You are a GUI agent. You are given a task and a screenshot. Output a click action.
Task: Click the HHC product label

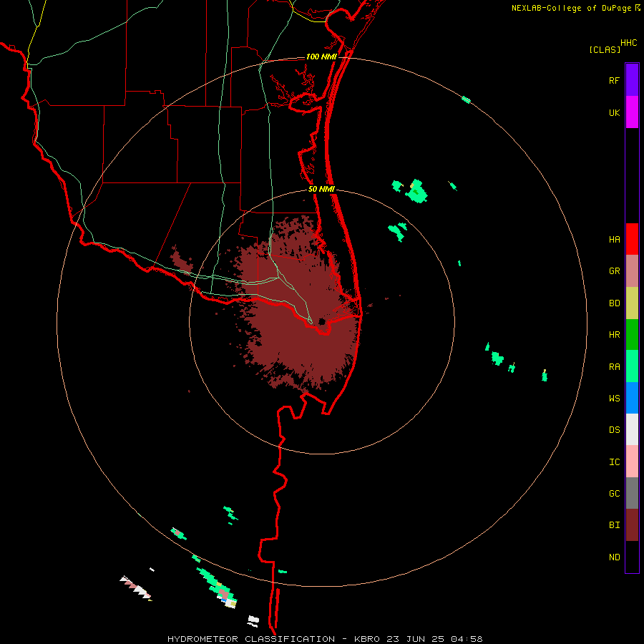[x=629, y=43]
